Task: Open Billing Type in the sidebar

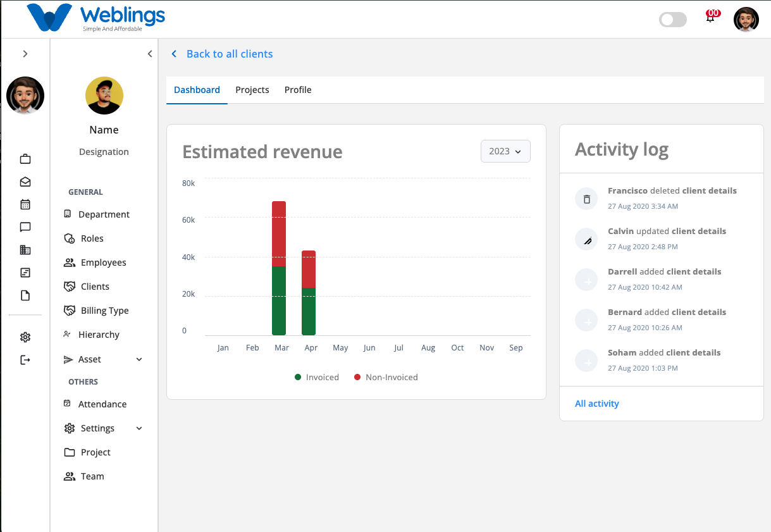Action: tap(104, 311)
